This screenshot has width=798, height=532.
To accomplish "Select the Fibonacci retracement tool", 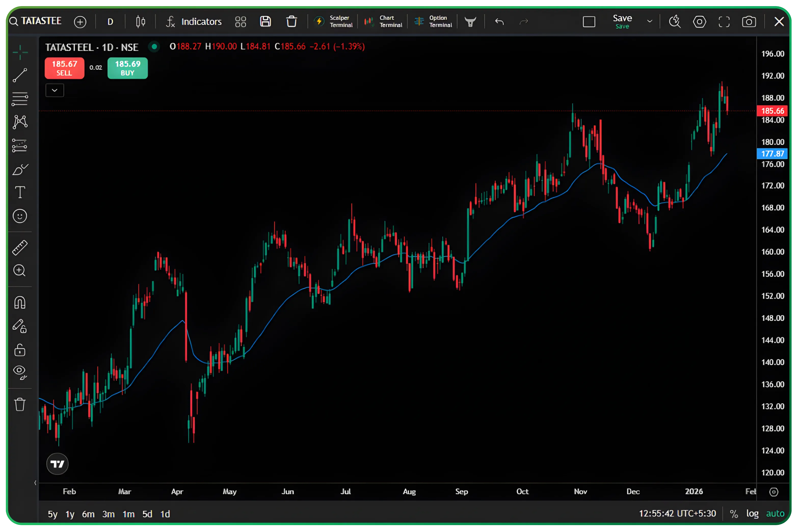I will click(x=20, y=99).
